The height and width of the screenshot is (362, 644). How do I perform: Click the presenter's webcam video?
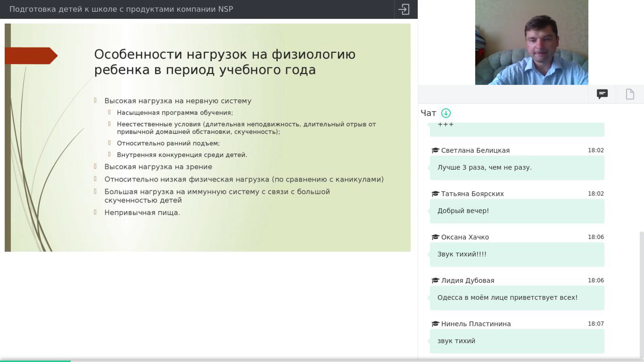(x=532, y=42)
